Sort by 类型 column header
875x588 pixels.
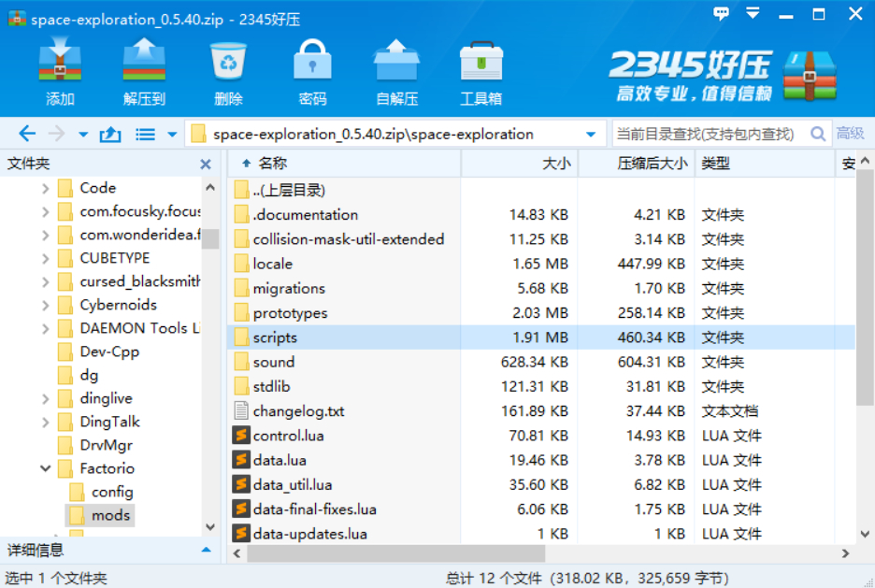coord(765,164)
